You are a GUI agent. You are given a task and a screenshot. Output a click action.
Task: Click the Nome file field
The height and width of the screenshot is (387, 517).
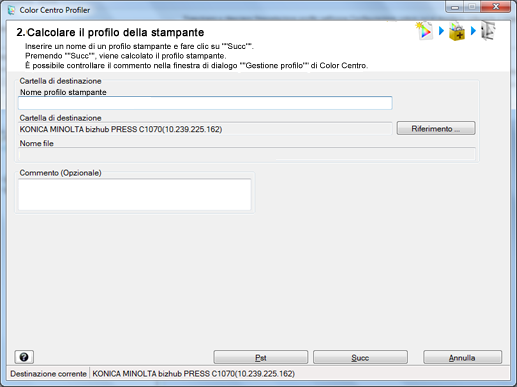(247, 154)
